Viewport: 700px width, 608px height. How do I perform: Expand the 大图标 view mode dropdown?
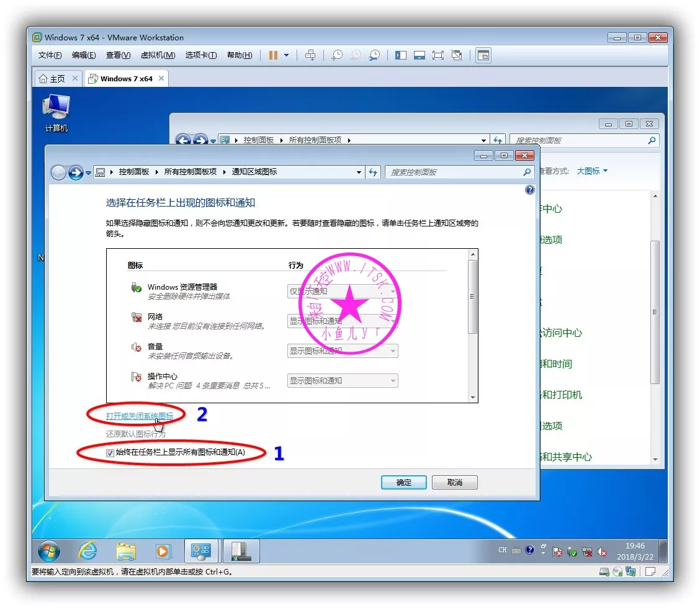point(592,171)
